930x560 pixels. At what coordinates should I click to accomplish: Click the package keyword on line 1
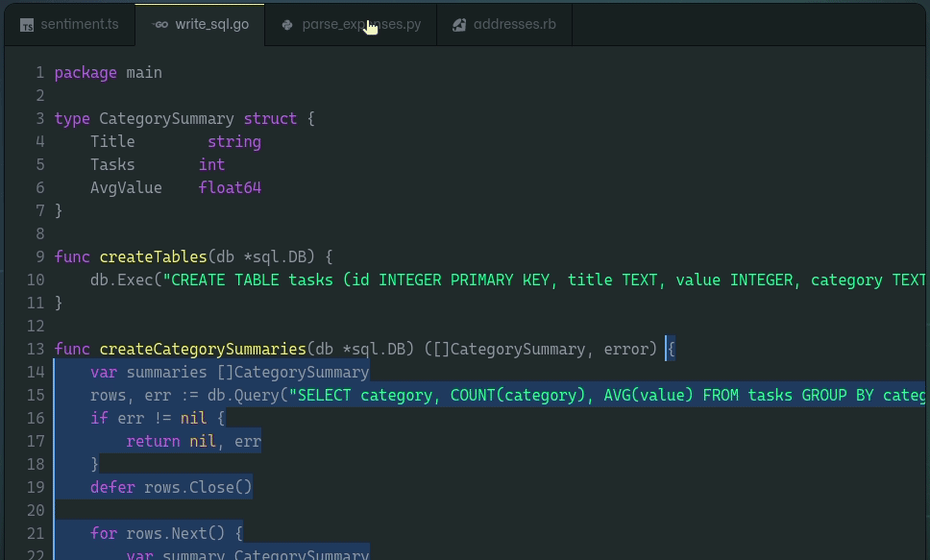click(x=86, y=73)
